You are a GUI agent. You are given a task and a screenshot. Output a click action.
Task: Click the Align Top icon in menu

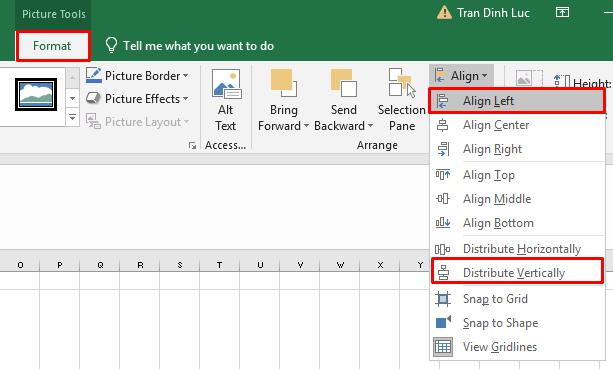coord(443,175)
